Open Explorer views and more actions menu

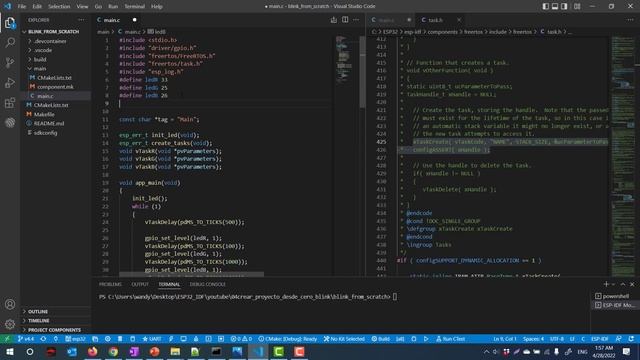pos(81,20)
